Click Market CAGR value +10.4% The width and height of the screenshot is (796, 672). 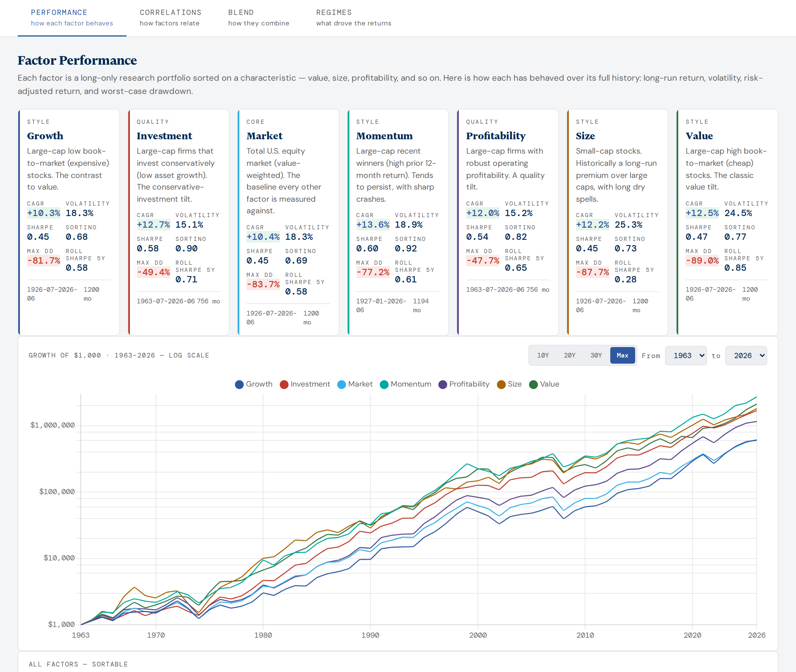pyautogui.click(x=263, y=237)
